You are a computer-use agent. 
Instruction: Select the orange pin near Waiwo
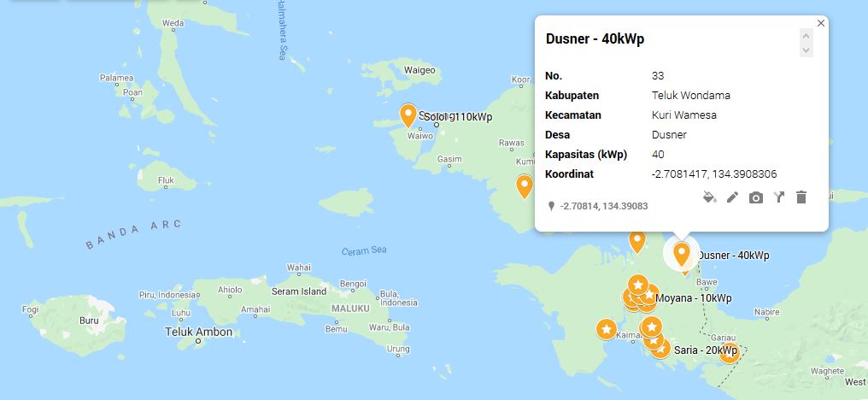coord(408,115)
